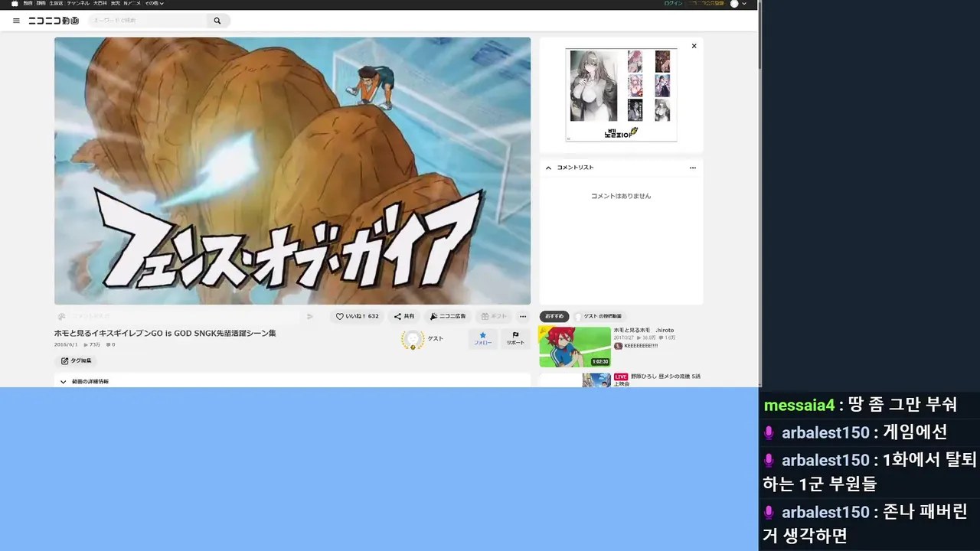Focus the keyword search field
This screenshot has width=980, height=551.
[147, 21]
